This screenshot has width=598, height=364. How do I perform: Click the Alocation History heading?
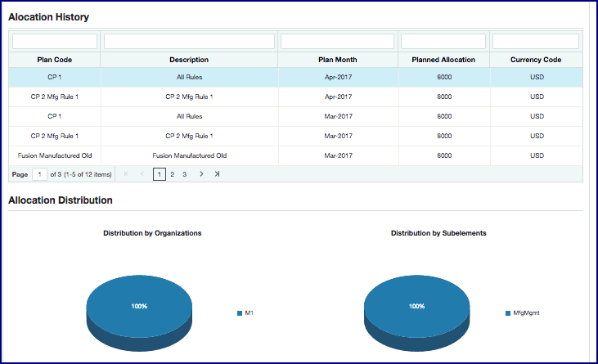point(48,17)
